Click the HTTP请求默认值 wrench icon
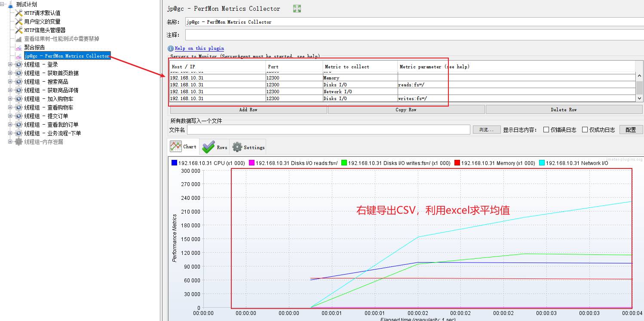This screenshot has width=644, height=321. click(x=19, y=13)
